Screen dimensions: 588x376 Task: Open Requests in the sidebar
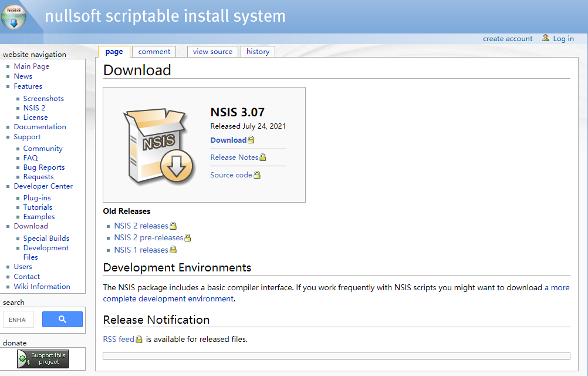[x=38, y=177]
